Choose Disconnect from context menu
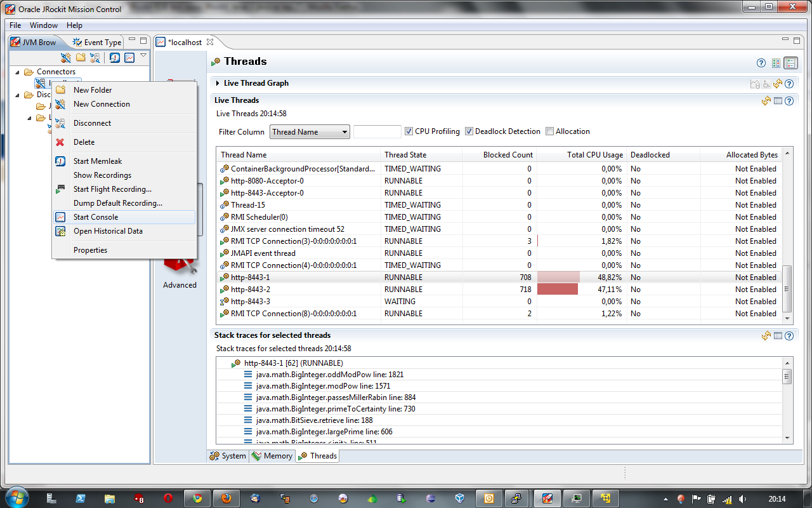 124,123
